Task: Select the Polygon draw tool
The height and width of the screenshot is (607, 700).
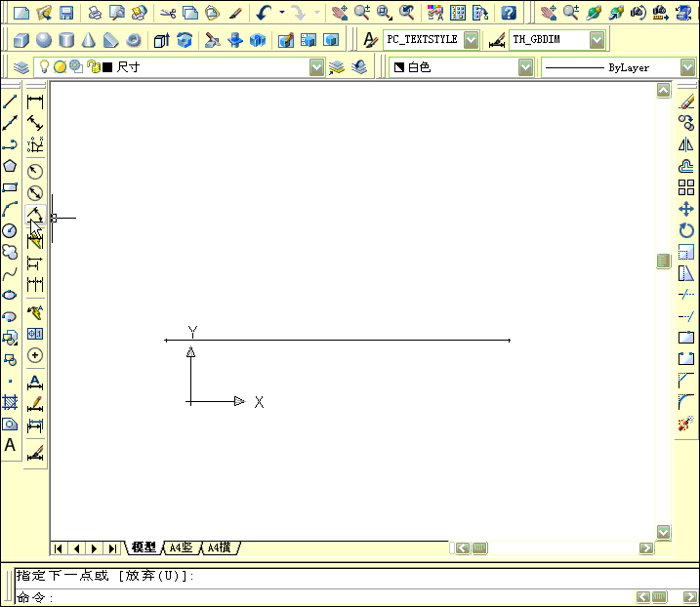Action: (10, 166)
